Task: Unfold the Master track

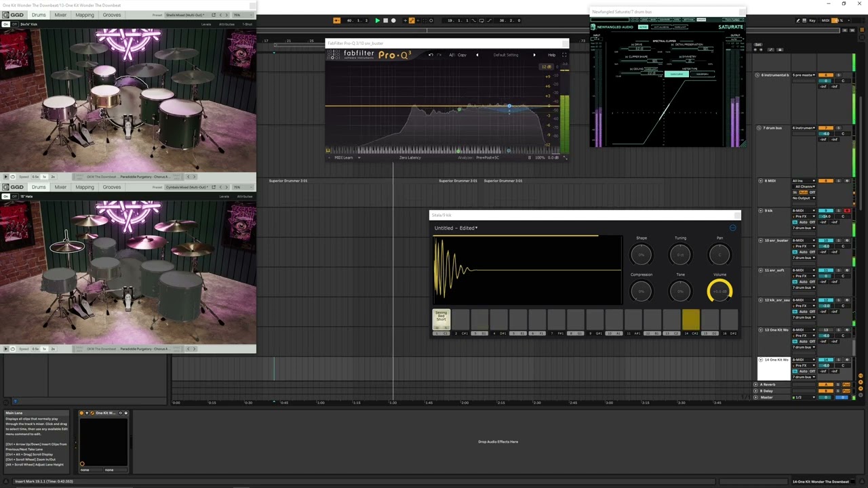Action: [x=755, y=397]
